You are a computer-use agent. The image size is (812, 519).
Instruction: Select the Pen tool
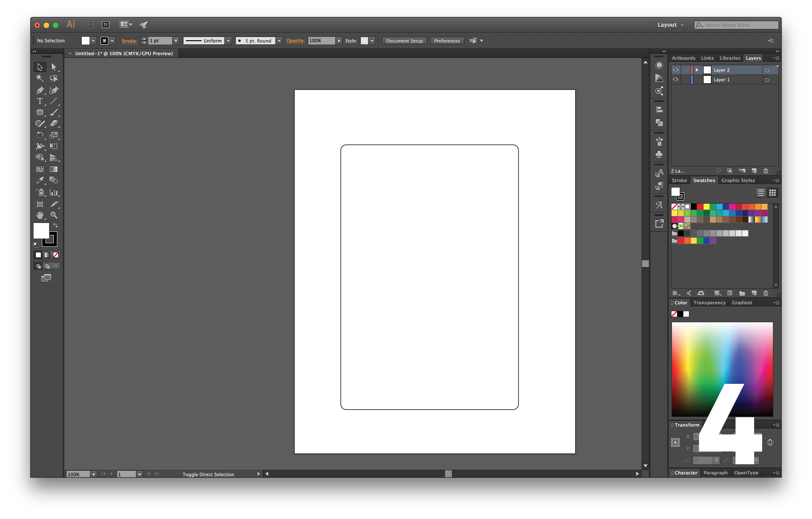click(x=40, y=90)
